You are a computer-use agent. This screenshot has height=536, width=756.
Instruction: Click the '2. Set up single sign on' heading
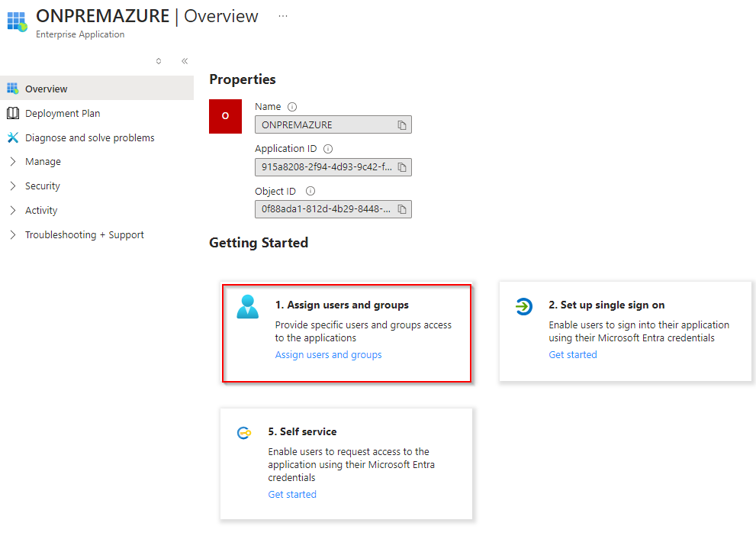606,305
